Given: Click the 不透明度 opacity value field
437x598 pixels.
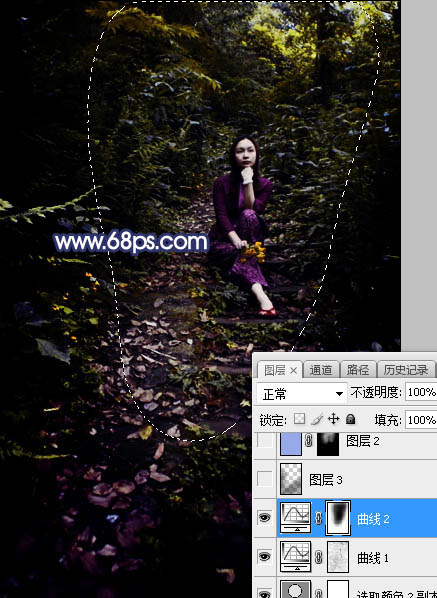Looking at the screenshot, I should point(421,392).
